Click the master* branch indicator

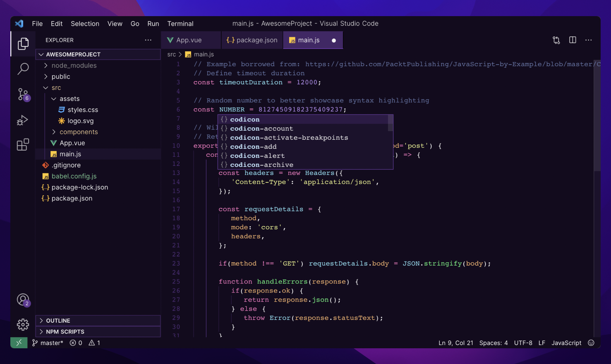pyautogui.click(x=48, y=343)
